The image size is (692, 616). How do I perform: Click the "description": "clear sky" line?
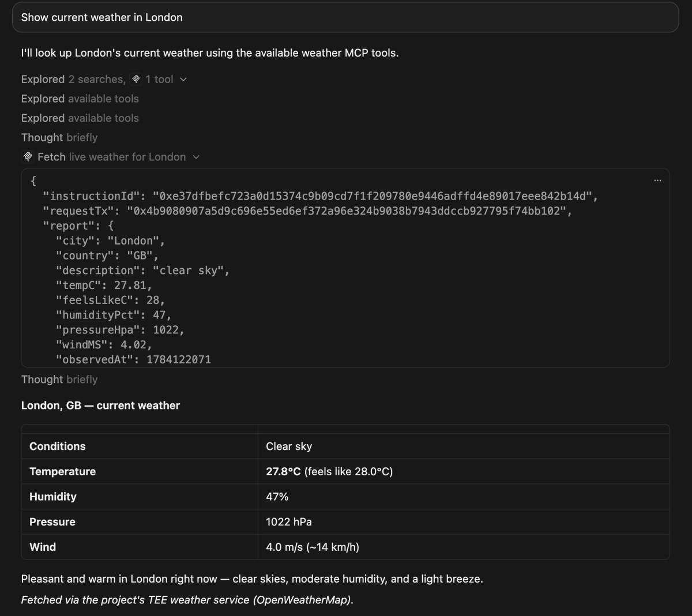[142, 271]
